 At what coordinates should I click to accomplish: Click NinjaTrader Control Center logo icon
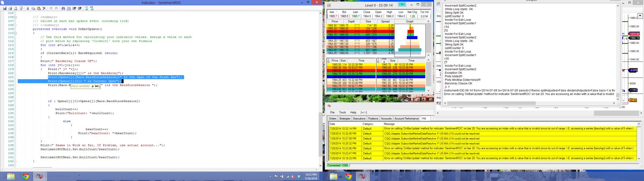329,106
